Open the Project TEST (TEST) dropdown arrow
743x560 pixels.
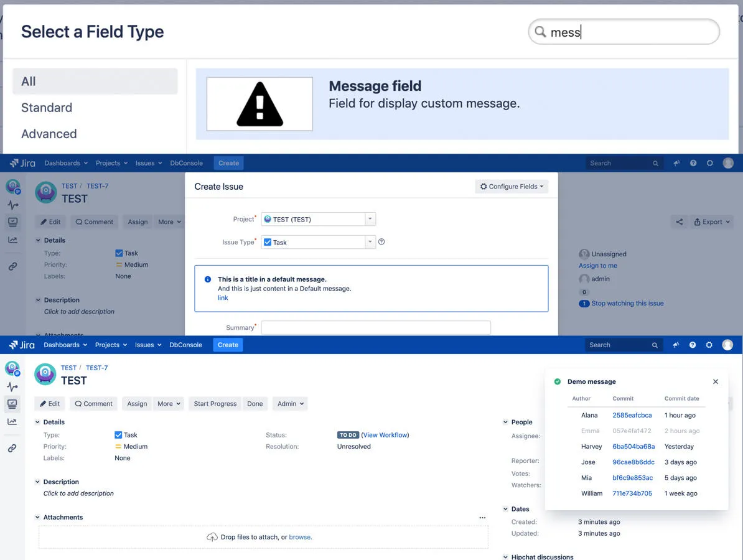click(370, 219)
